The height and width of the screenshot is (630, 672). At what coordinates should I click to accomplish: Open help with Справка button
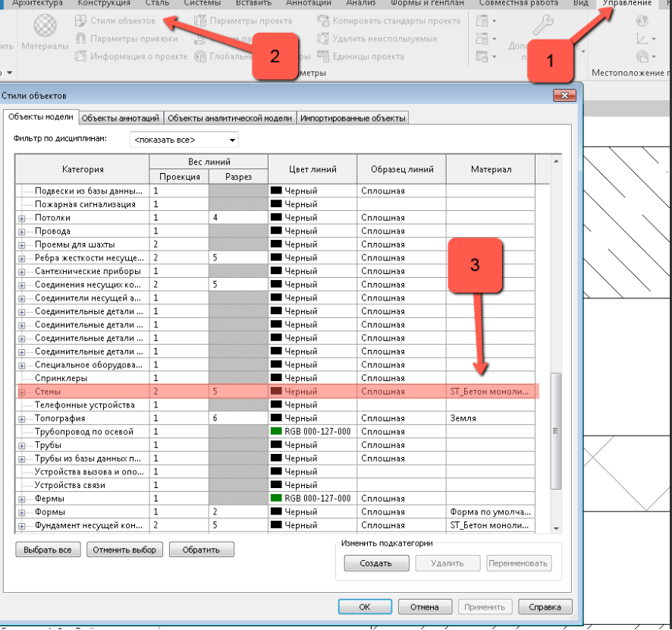pyautogui.click(x=545, y=606)
